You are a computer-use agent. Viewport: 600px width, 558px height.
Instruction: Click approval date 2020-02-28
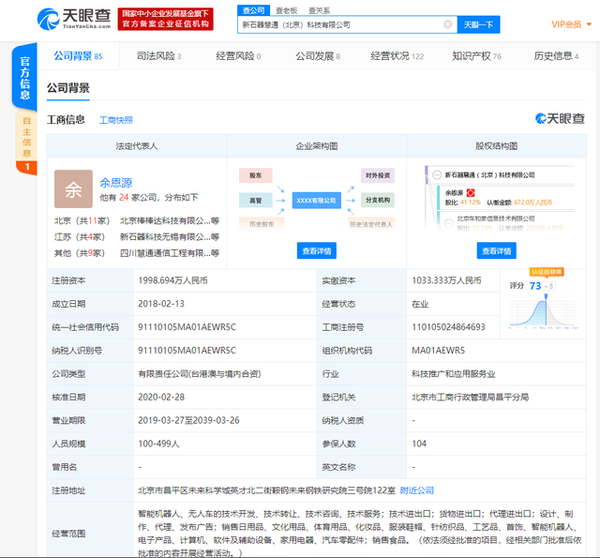[x=161, y=397]
